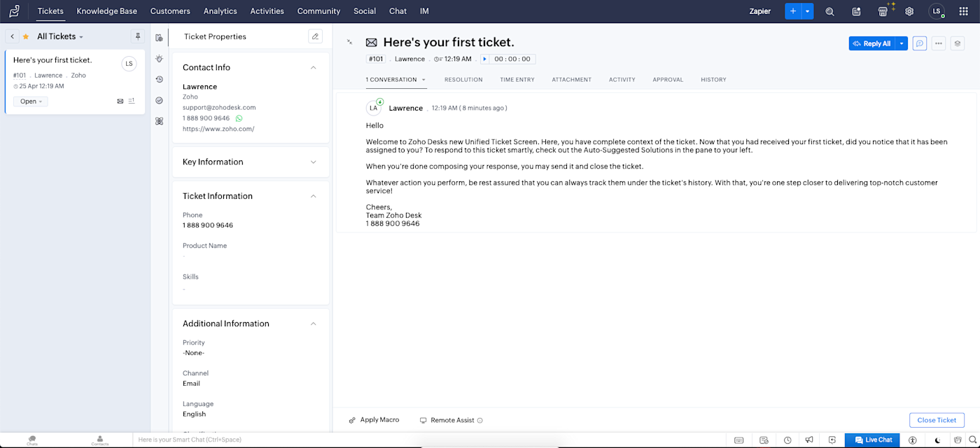The image size is (980, 448).
Task: Click the collapse arrows icon near ticket title
Action: coord(349,42)
